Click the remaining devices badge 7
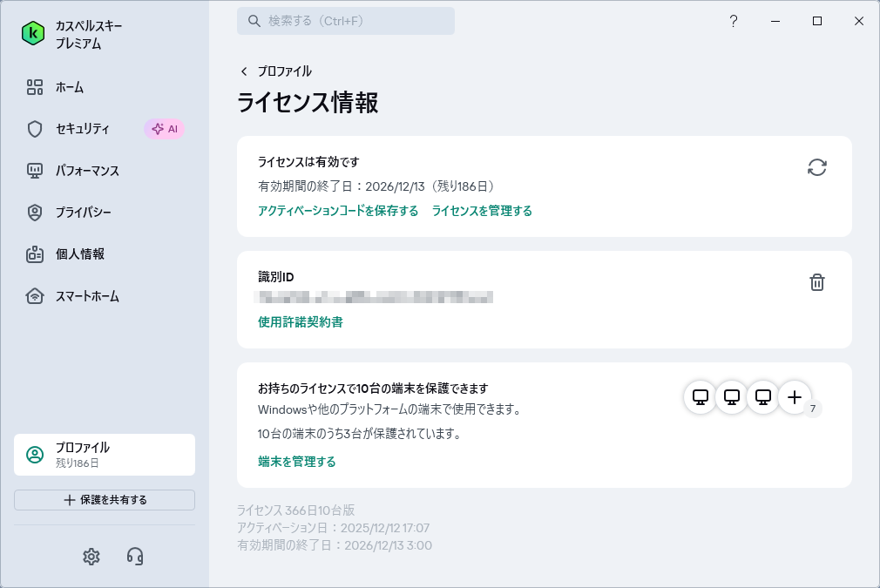 pyautogui.click(x=813, y=409)
